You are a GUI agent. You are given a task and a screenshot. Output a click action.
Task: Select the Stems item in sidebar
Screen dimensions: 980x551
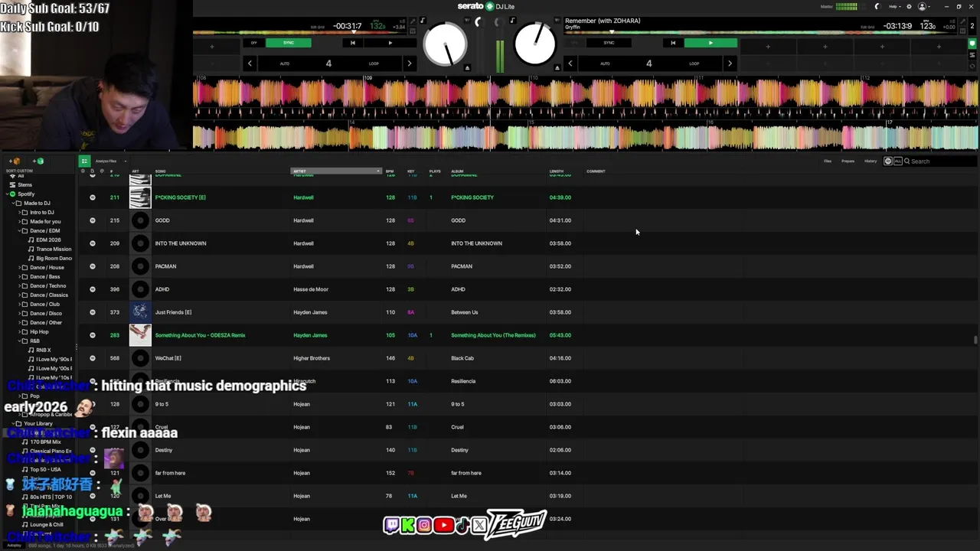pyautogui.click(x=25, y=184)
